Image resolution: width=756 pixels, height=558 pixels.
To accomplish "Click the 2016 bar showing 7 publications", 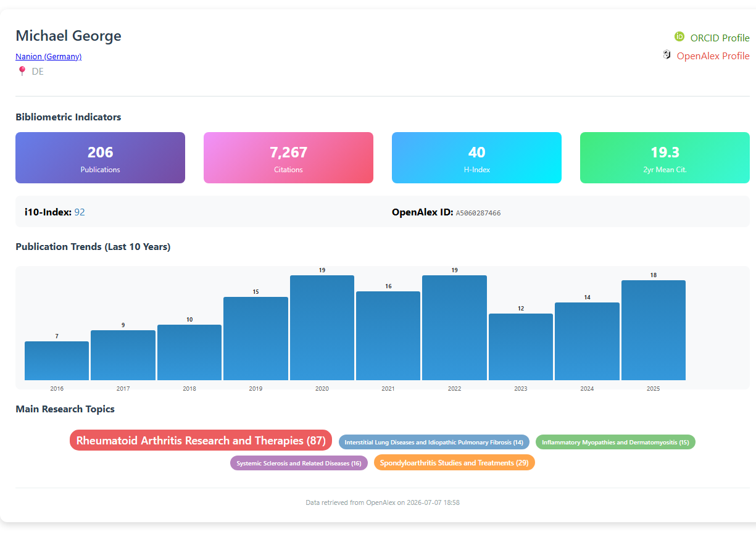I will [57, 360].
